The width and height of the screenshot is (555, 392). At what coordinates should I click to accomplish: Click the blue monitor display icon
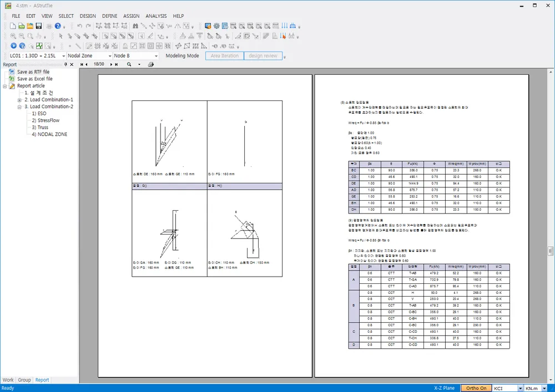pos(208,26)
